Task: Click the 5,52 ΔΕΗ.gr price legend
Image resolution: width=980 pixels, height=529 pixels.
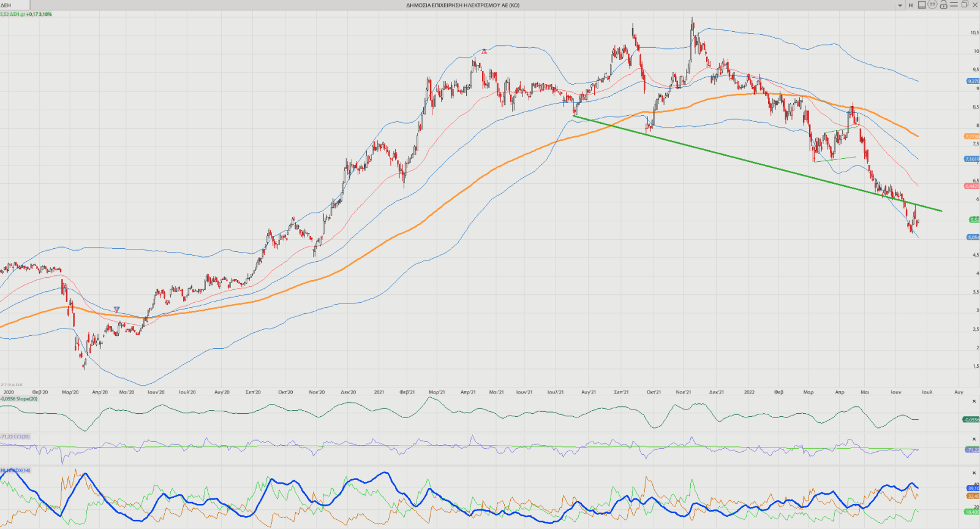Action: click(26, 14)
